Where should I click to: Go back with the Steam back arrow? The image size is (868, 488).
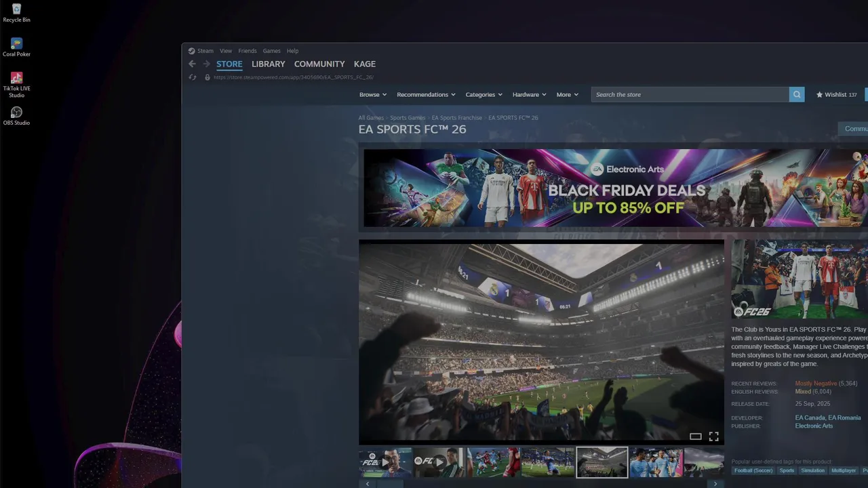[192, 64]
